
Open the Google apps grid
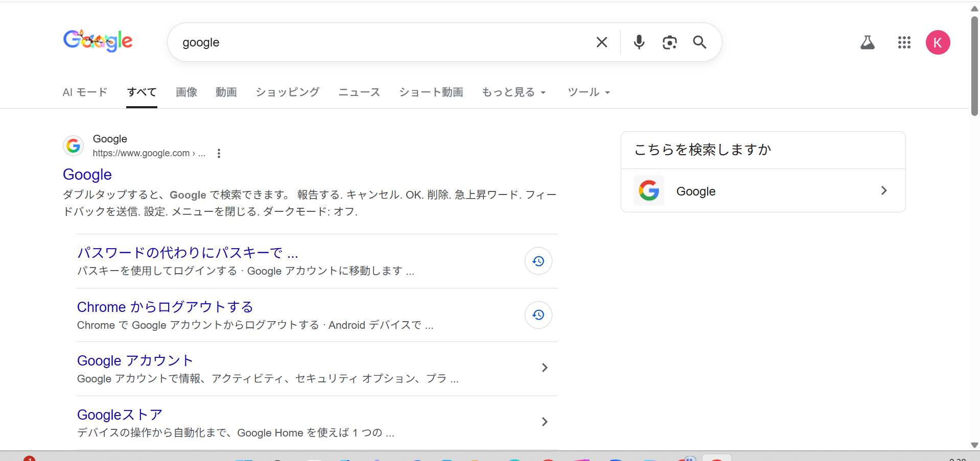904,42
